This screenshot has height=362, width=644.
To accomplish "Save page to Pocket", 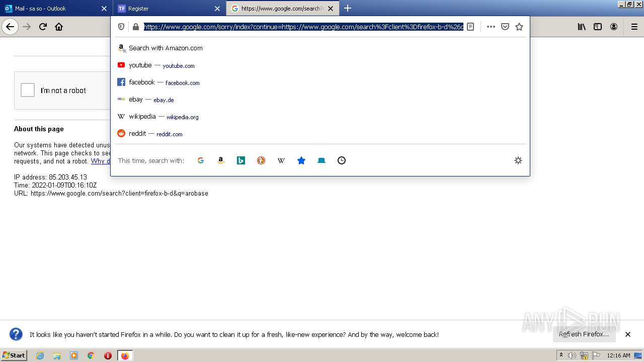I will coord(505,27).
